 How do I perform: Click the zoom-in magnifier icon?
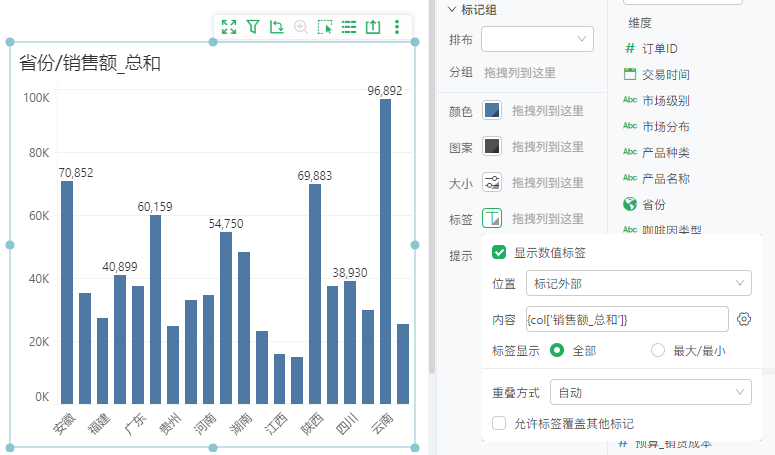point(301,27)
